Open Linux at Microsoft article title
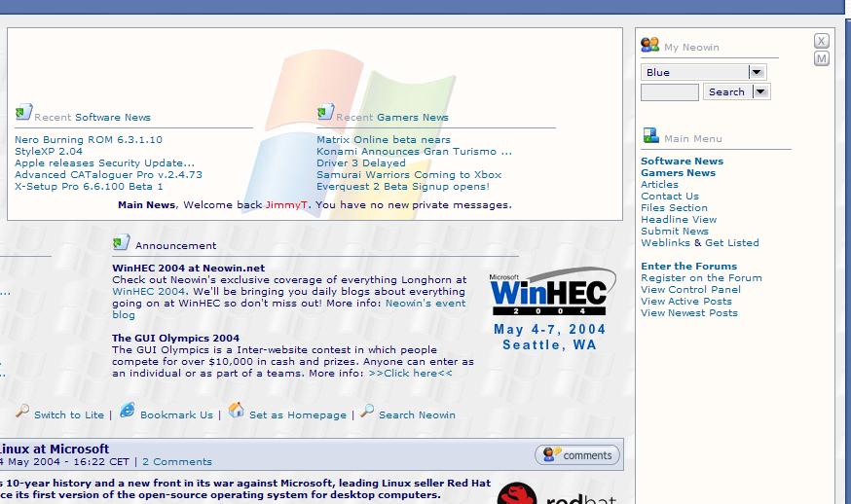The image size is (851, 504). [x=54, y=449]
